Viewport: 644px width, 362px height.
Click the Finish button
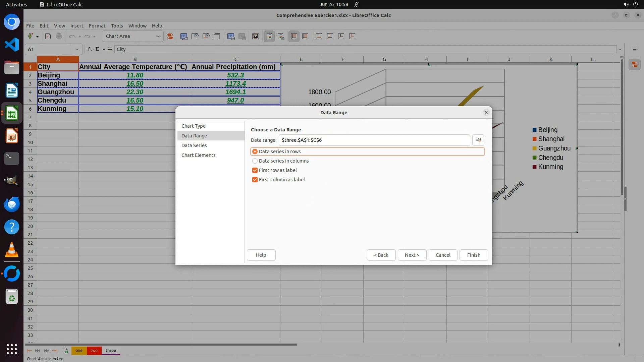473,255
